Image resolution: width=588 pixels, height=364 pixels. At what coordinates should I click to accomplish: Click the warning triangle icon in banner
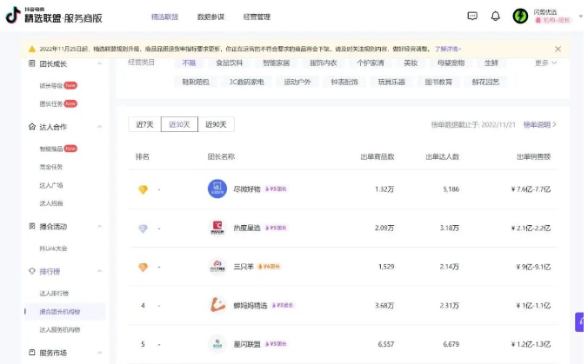pyautogui.click(x=32, y=49)
